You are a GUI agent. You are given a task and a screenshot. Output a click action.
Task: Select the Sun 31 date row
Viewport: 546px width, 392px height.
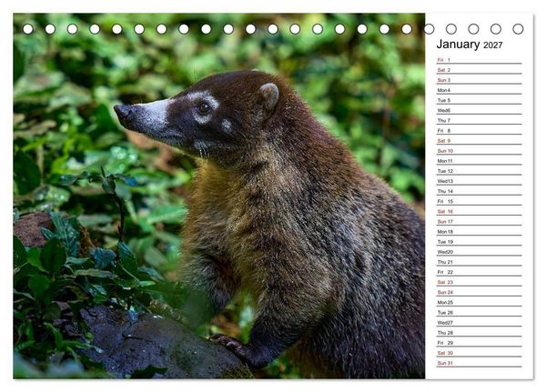pos(480,363)
